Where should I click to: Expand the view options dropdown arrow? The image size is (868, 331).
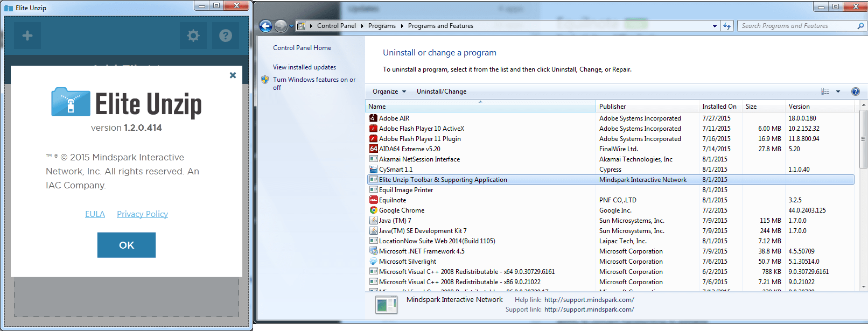click(838, 91)
